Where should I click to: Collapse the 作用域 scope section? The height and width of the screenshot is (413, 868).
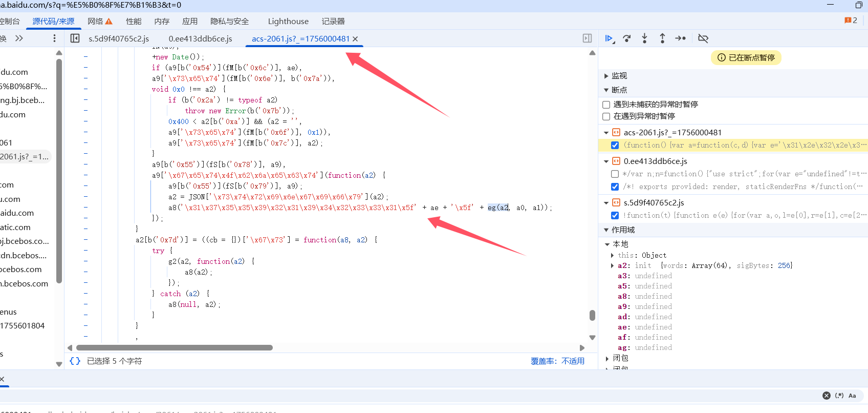(606, 230)
